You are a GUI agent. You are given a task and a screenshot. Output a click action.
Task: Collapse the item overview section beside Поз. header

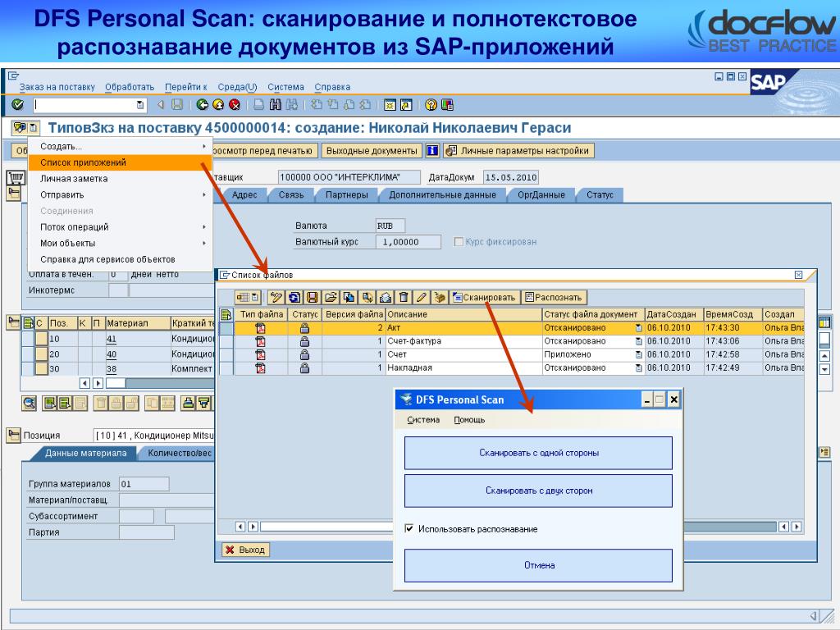13,322
